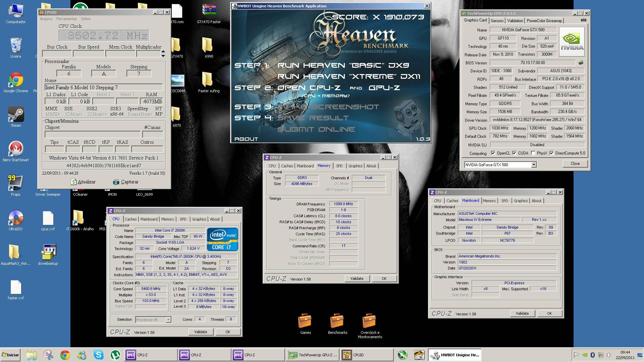Open the 6990 folder
Screen dimensions: 644x362
[x=209, y=48]
